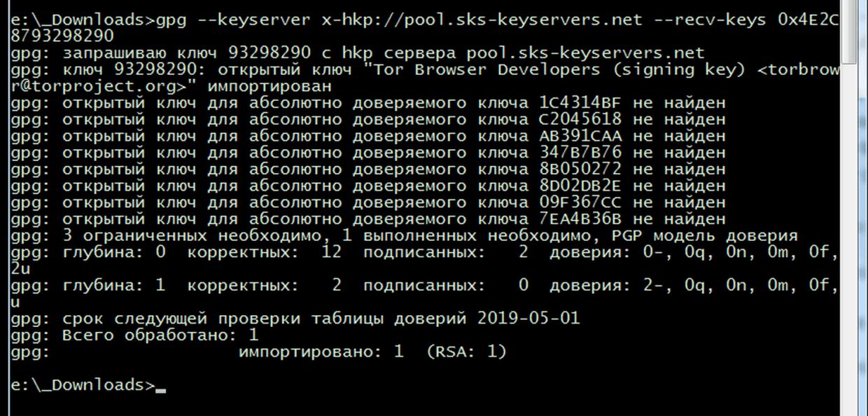This screenshot has height=416, width=868.
Task: Click the "(RSA: 1)" text
Action: 466,352
